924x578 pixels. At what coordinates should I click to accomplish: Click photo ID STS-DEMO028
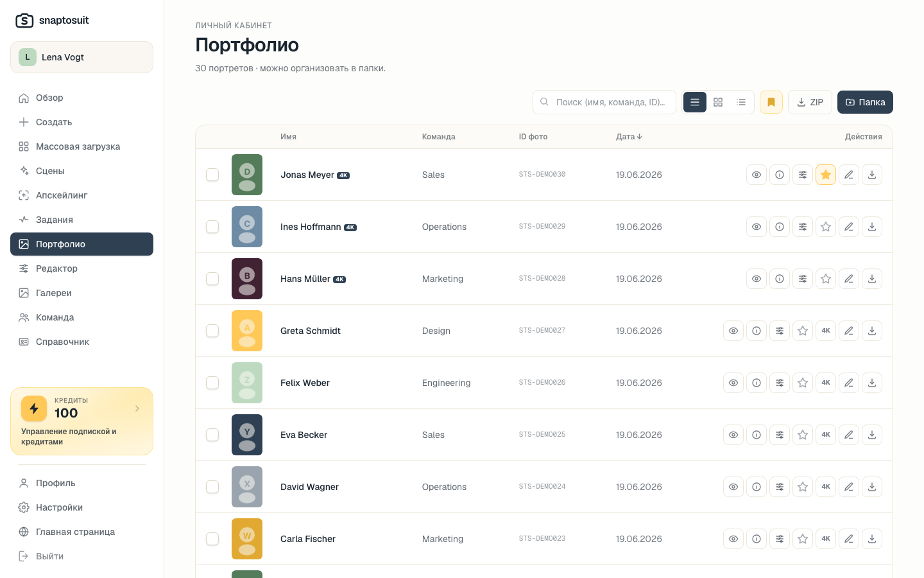click(542, 279)
